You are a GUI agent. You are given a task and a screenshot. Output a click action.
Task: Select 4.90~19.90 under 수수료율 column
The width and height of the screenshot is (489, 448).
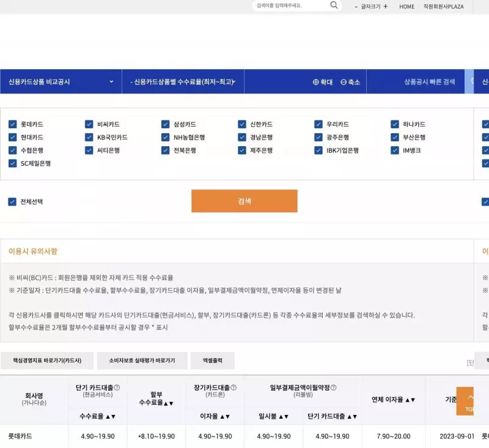pos(98,436)
